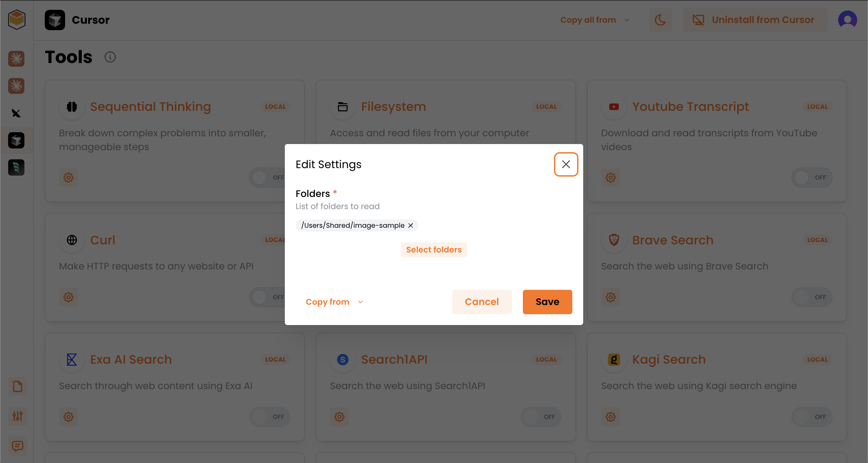Close the Edit Settings dialog
This screenshot has width=868, height=463.
566,164
